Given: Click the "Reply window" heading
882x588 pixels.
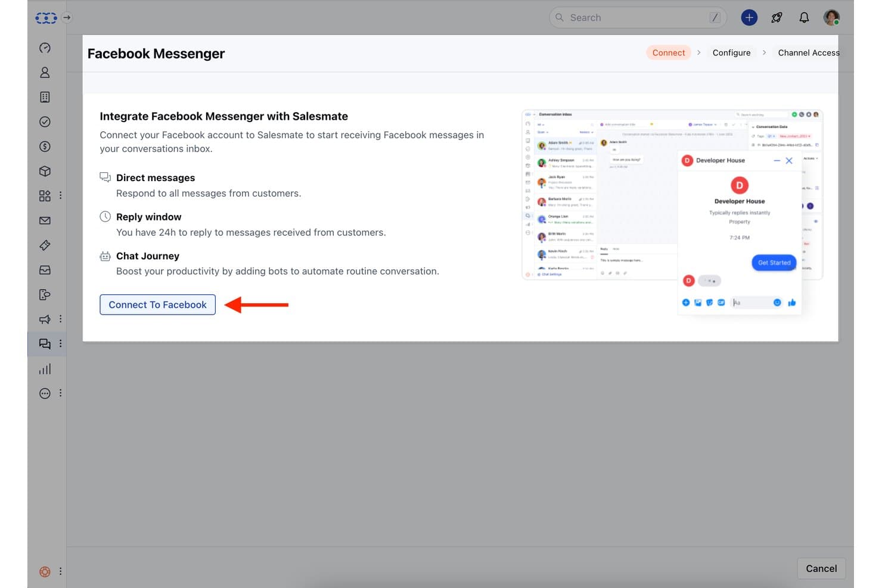Looking at the screenshot, I should click(x=148, y=217).
